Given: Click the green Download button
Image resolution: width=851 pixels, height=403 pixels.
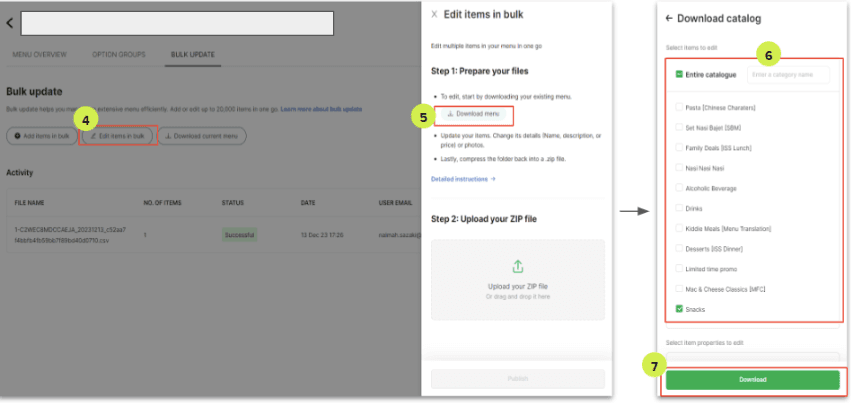Looking at the screenshot, I should 753,380.
